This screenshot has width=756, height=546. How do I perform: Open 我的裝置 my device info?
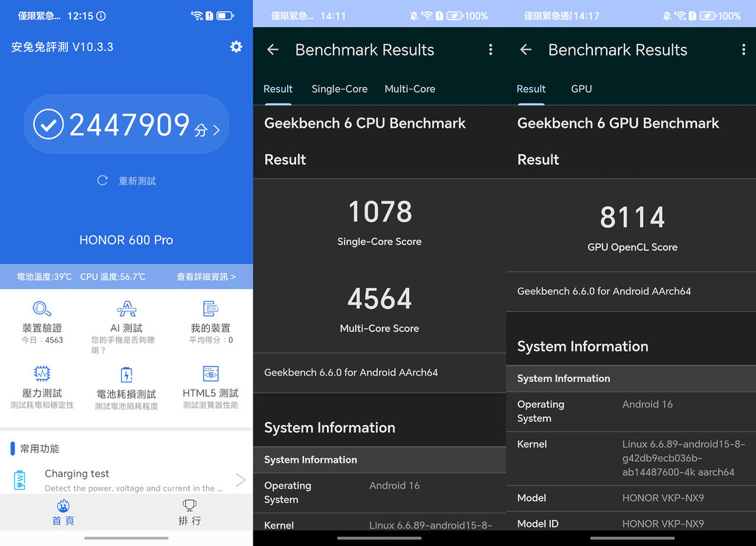click(x=210, y=317)
